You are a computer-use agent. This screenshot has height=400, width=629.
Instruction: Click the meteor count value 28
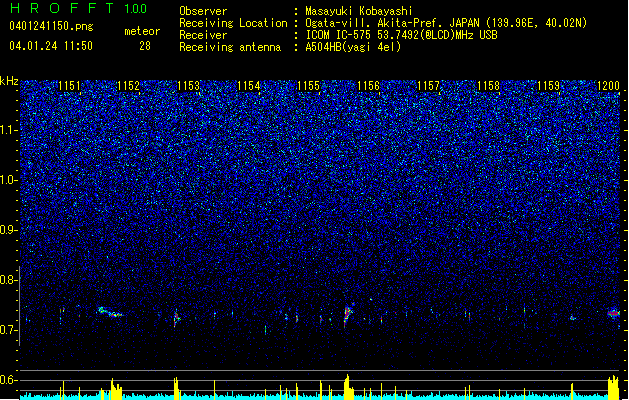145,46
